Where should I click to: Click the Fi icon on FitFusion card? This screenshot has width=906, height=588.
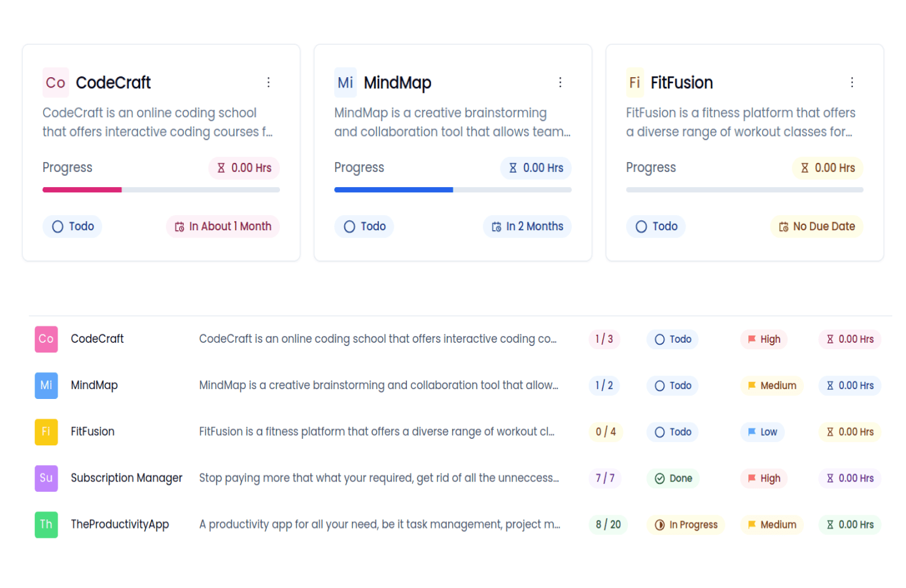coord(635,82)
